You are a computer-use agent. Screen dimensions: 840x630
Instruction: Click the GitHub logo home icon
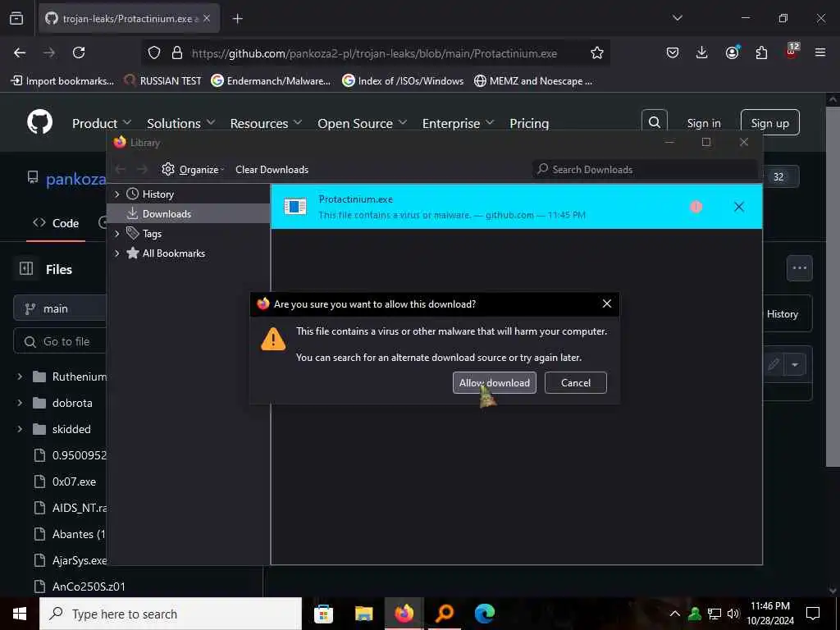coord(40,122)
